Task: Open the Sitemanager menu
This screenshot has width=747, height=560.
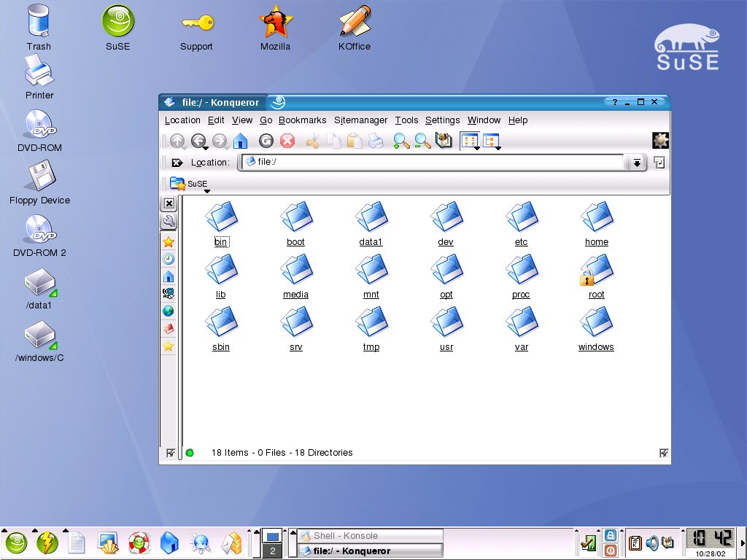Action: pos(360,120)
